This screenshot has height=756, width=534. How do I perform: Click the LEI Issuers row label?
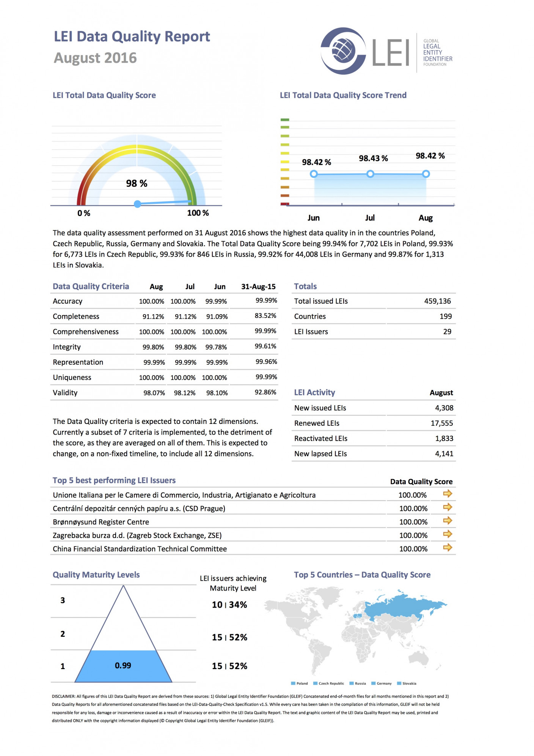pyautogui.click(x=311, y=332)
